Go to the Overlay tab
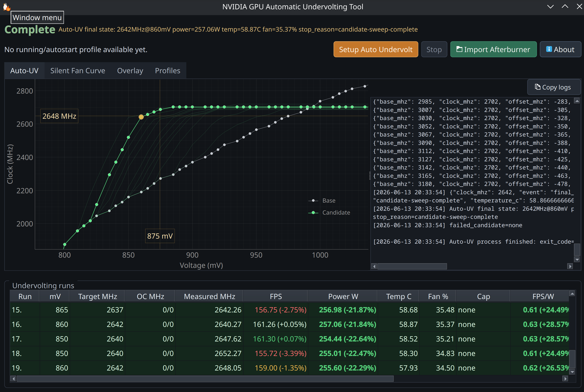The image size is (584, 392). tap(130, 71)
